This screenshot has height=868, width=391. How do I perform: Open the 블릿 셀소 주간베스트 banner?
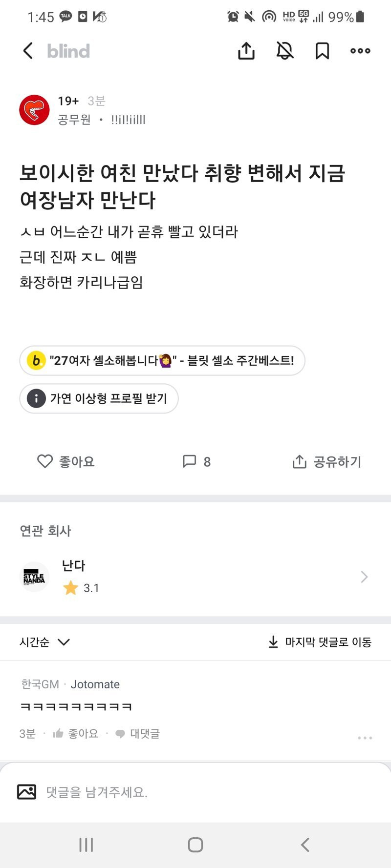tap(162, 361)
